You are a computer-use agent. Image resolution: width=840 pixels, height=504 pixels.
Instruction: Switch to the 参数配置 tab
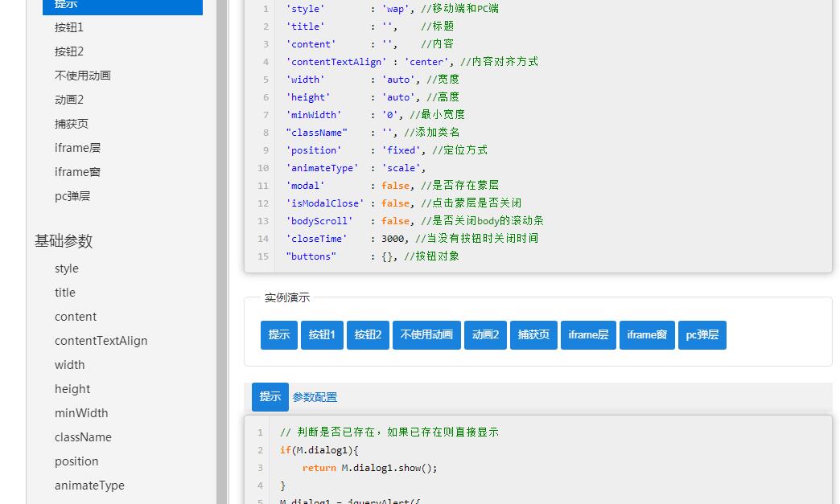point(315,397)
